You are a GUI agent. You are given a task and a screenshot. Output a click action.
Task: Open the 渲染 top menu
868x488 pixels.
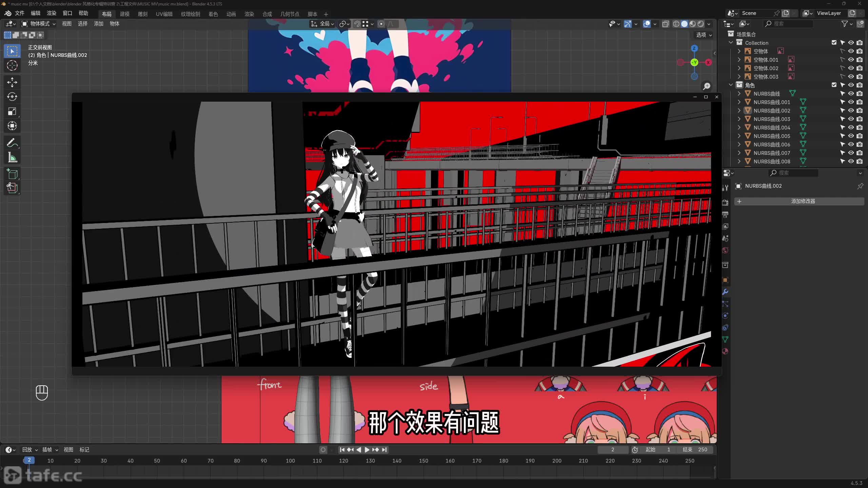(52, 13)
